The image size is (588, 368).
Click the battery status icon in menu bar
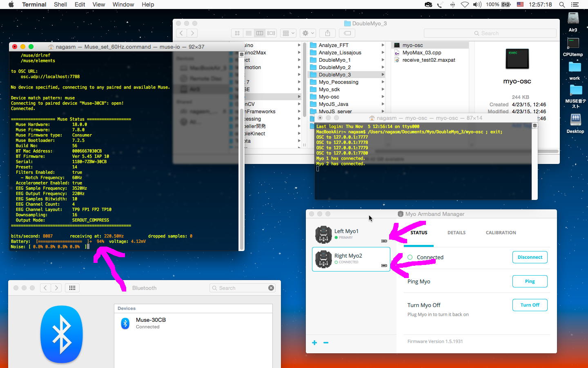click(506, 4)
